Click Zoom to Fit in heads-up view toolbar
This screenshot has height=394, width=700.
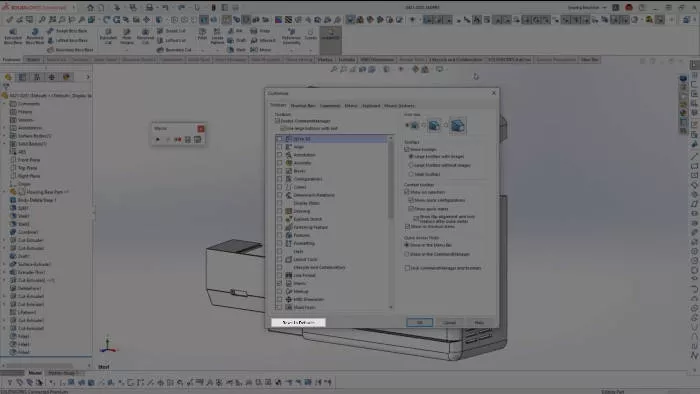[x=334, y=69]
